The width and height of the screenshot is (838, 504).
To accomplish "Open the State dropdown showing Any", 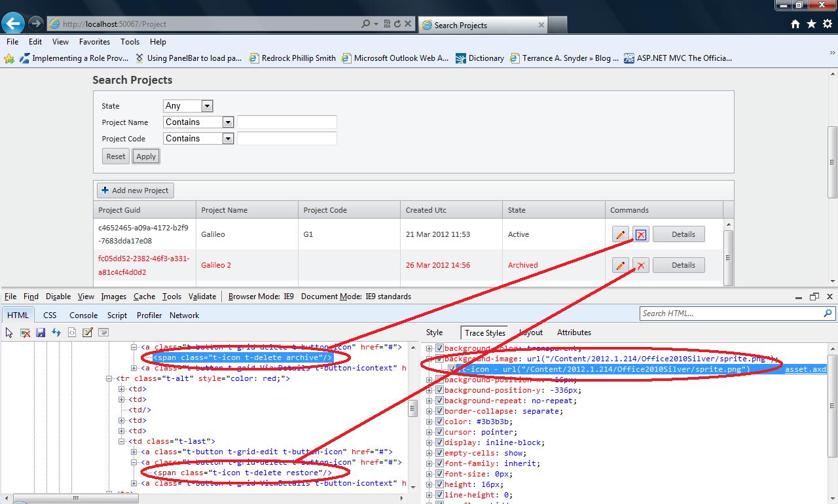I will [188, 106].
